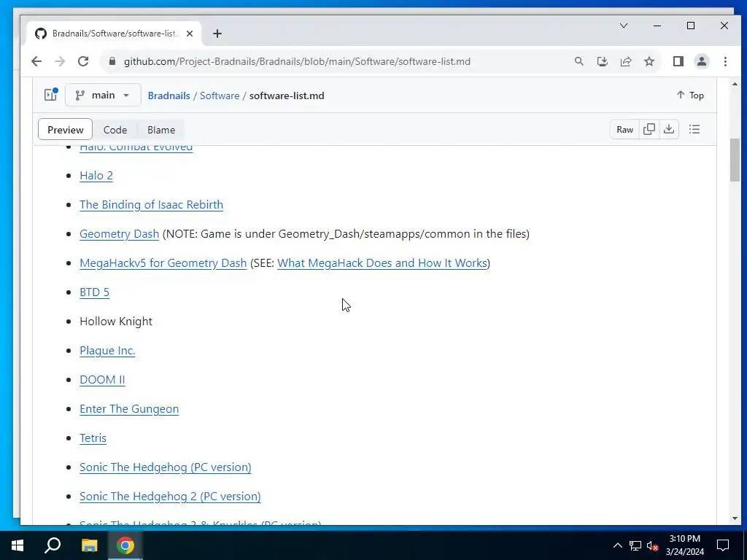Viewport: 747px width, 560px height.
Task: Open the Enter The Gungeon link
Action: [x=129, y=409]
